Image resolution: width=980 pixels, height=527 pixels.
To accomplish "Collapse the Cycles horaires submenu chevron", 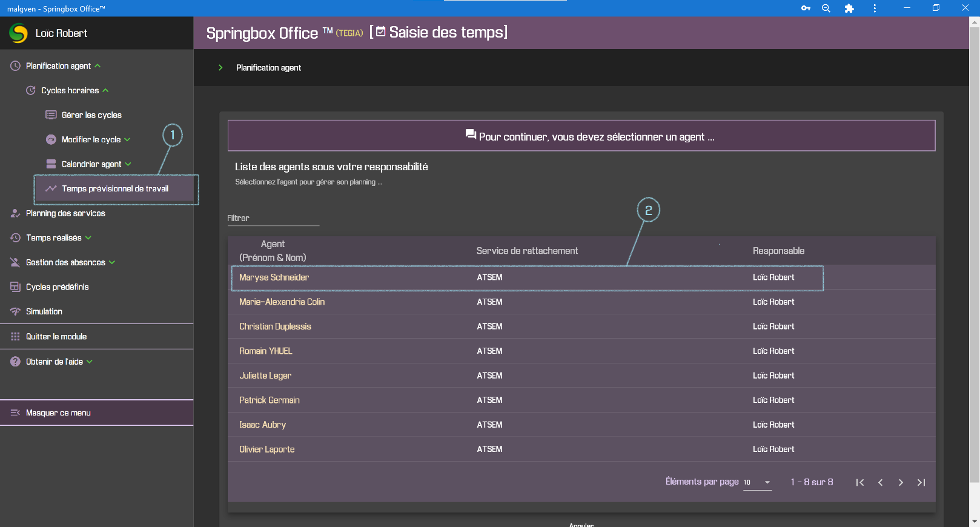I will [x=105, y=90].
